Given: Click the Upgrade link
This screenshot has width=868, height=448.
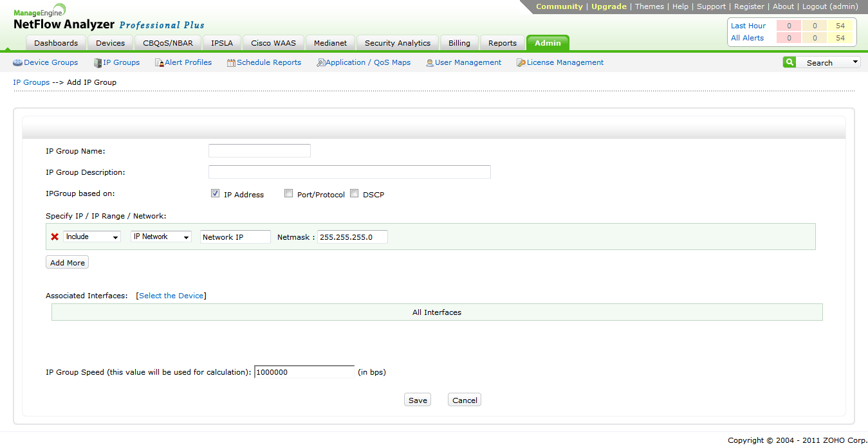Looking at the screenshot, I should [x=609, y=6].
